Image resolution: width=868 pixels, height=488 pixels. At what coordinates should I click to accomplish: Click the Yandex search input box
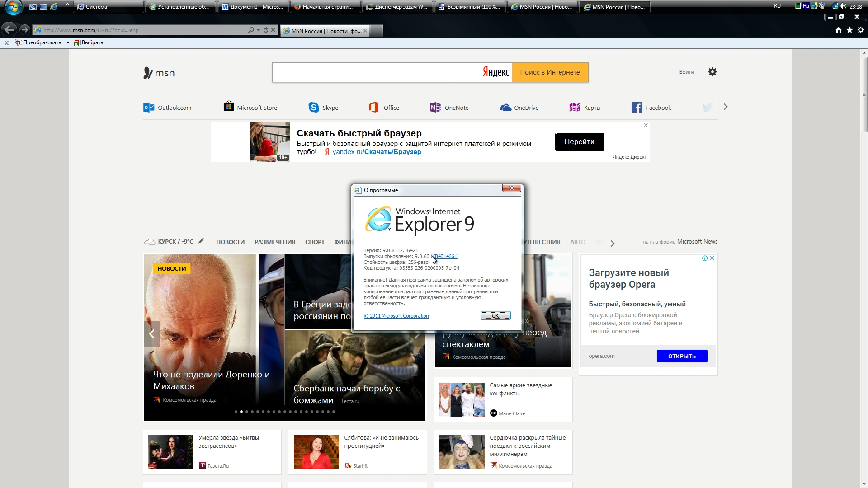pyautogui.click(x=377, y=72)
